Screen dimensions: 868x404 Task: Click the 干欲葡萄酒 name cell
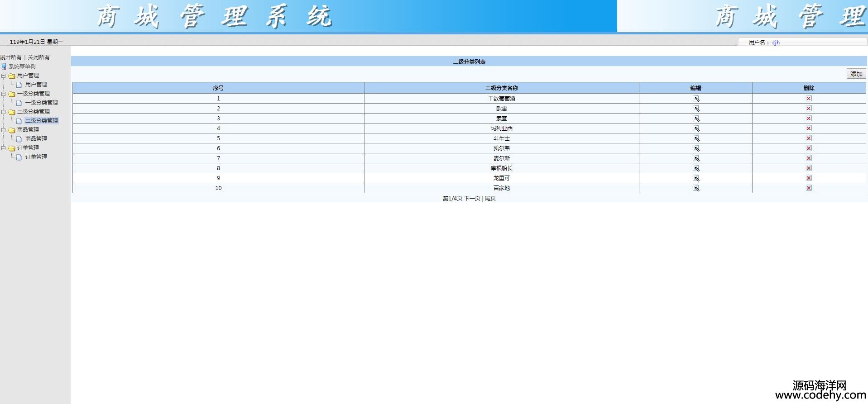(502, 99)
